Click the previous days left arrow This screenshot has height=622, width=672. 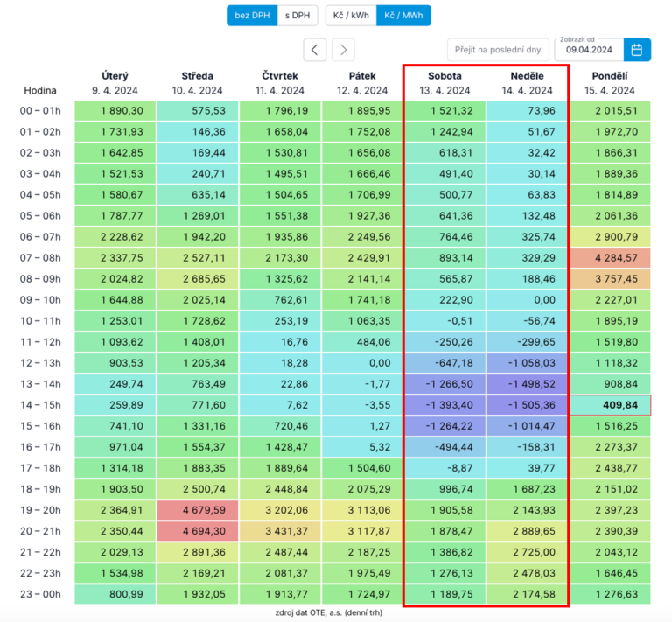click(x=315, y=49)
